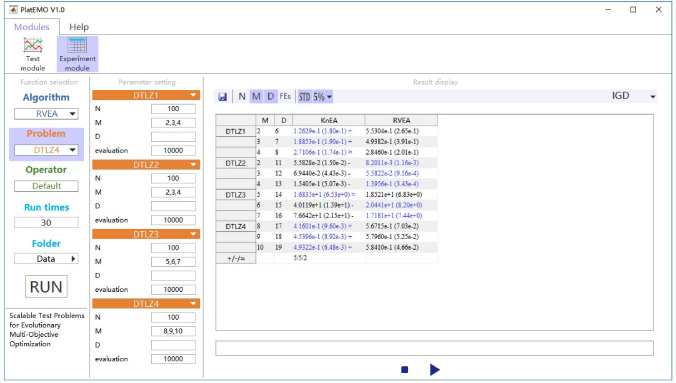Select the DTLZ4 row header in results

[236, 226]
